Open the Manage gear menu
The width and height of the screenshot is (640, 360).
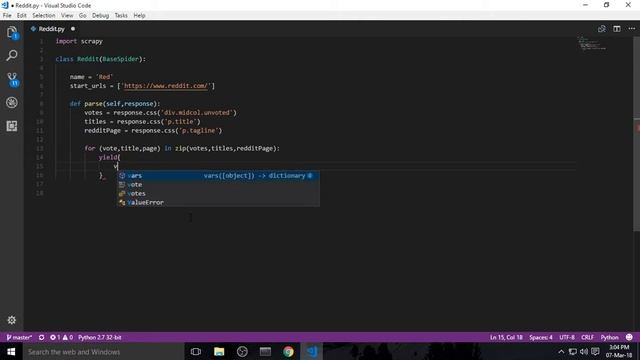[12, 320]
